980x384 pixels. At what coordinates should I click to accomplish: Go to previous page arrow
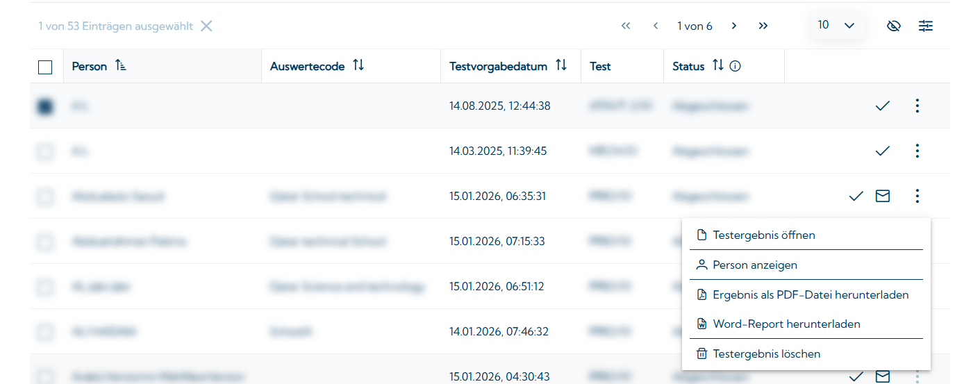click(656, 26)
